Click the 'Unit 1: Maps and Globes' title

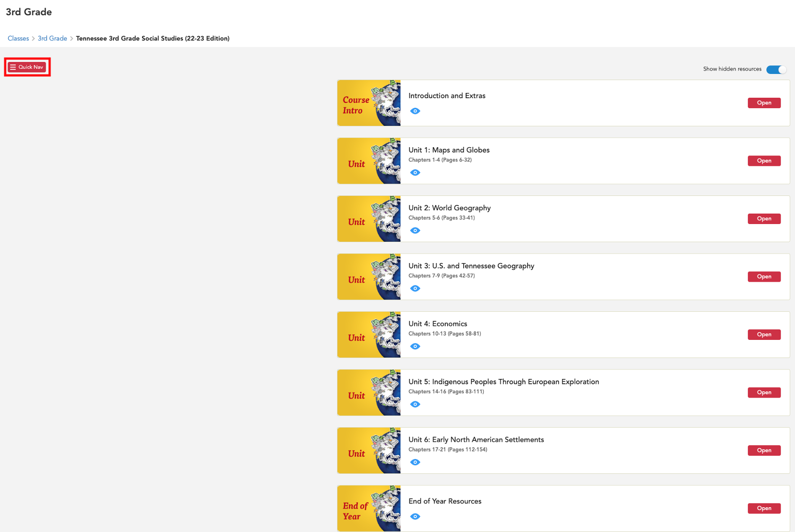pyautogui.click(x=449, y=150)
